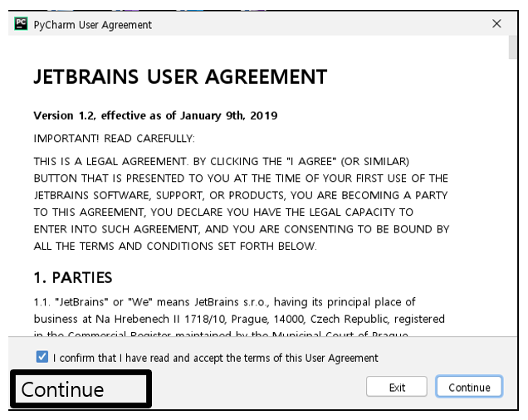Click the 'PyCharm User Agreement' window title
Viewport: 528px width, 420px height.
[x=93, y=25]
